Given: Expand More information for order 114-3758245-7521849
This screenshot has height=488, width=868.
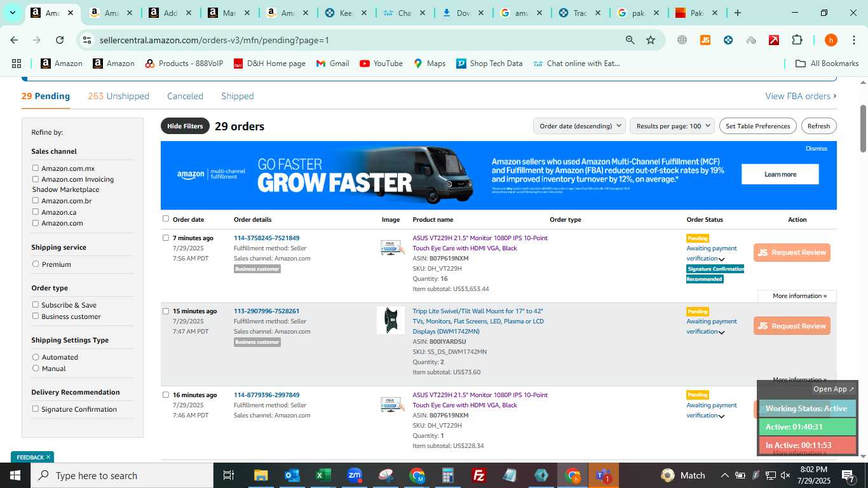Looking at the screenshot, I should [799, 296].
